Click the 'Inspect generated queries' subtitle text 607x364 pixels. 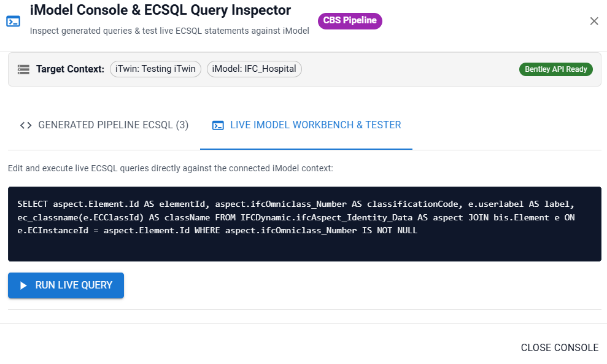click(169, 31)
